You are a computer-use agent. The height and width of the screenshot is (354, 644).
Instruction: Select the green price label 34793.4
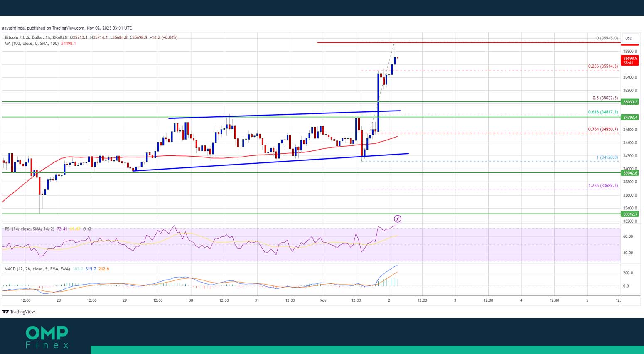point(630,118)
